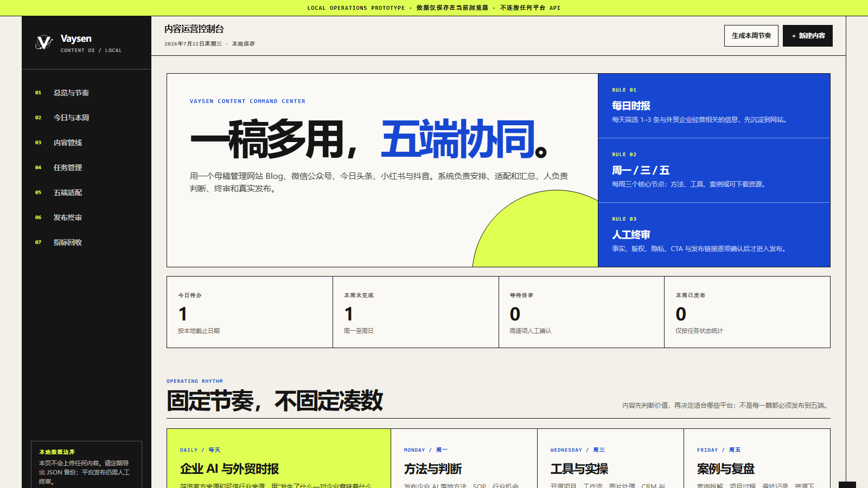The width and height of the screenshot is (868, 488).
Task: Click the Vaysen logo icon
Action: (x=44, y=42)
